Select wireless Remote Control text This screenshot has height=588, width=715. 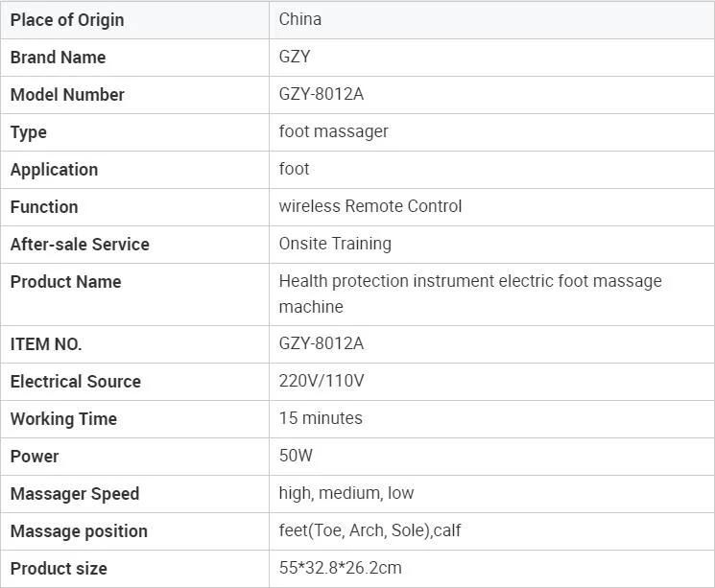(370, 206)
